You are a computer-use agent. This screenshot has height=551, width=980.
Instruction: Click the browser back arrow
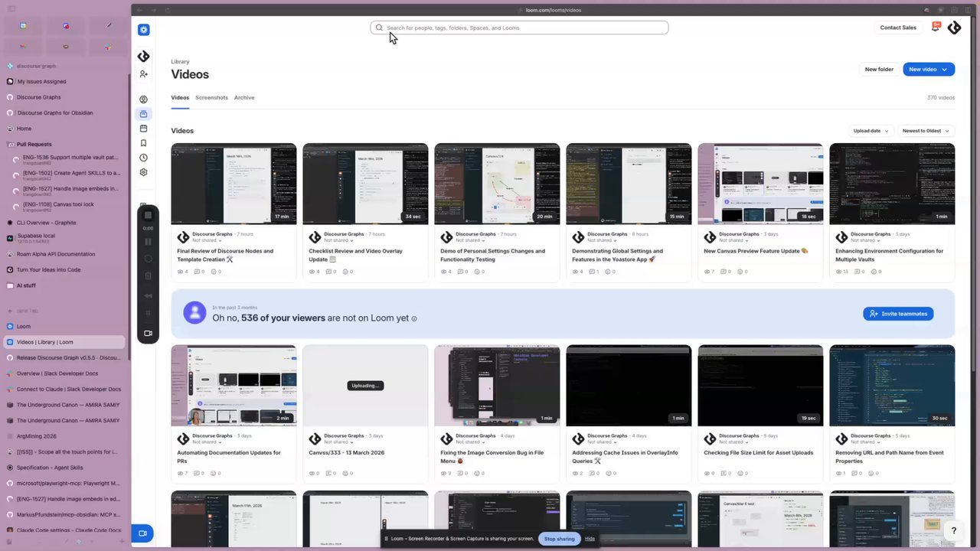click(x=139, y=10)
